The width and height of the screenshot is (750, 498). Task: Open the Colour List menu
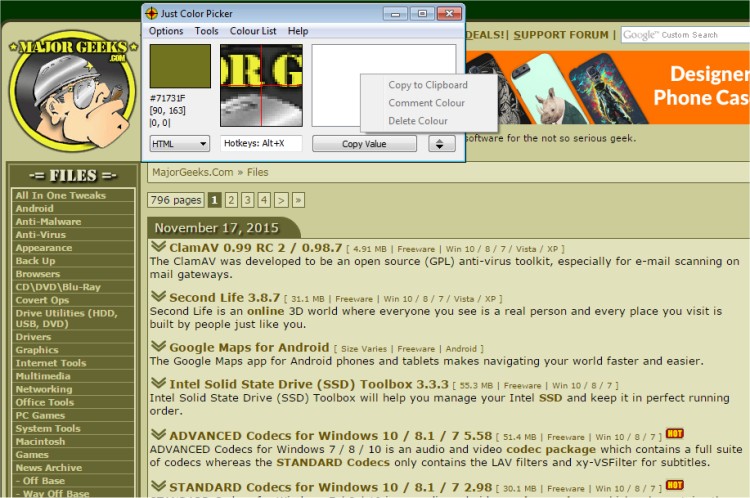click(x=253, y=31)
